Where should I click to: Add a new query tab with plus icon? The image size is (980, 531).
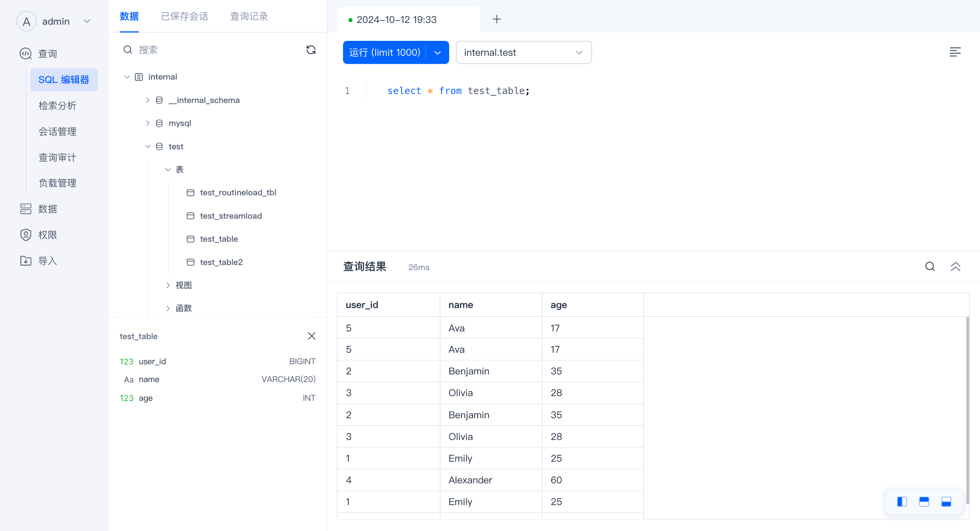(496, 19)
